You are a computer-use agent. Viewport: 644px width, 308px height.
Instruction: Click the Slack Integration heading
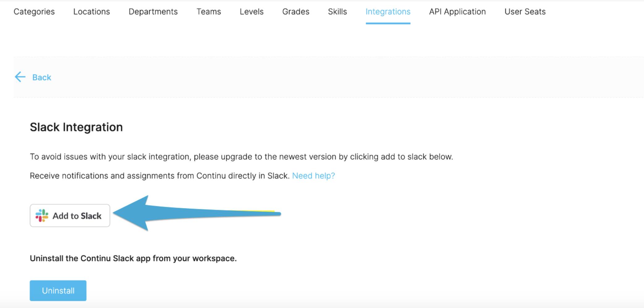pos(76,127)
